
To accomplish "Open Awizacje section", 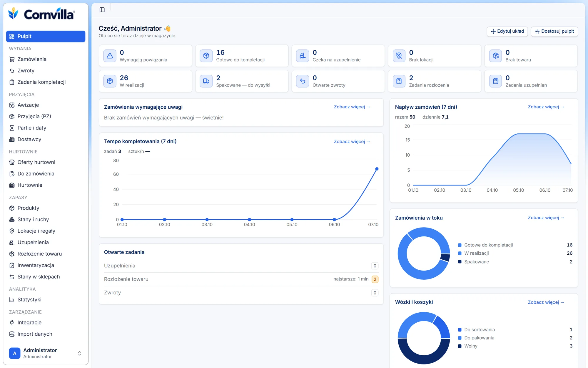I will pos(46,105).
